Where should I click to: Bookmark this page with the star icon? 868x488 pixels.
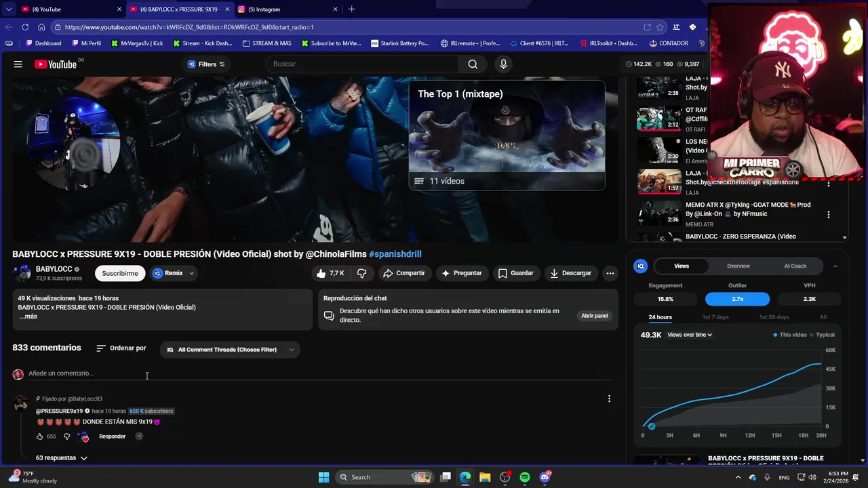tap(660, 27)
